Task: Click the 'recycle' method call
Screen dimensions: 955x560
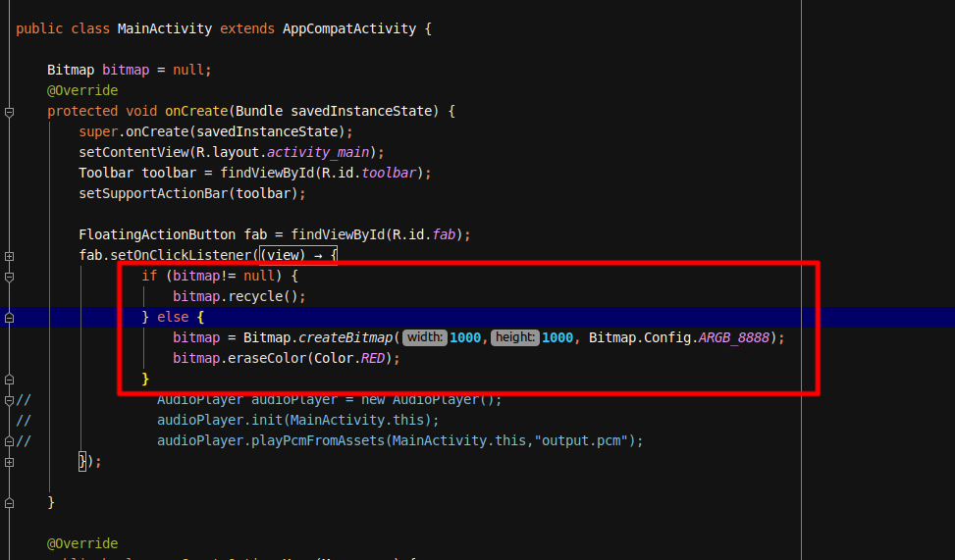Action: coord(255,296)
